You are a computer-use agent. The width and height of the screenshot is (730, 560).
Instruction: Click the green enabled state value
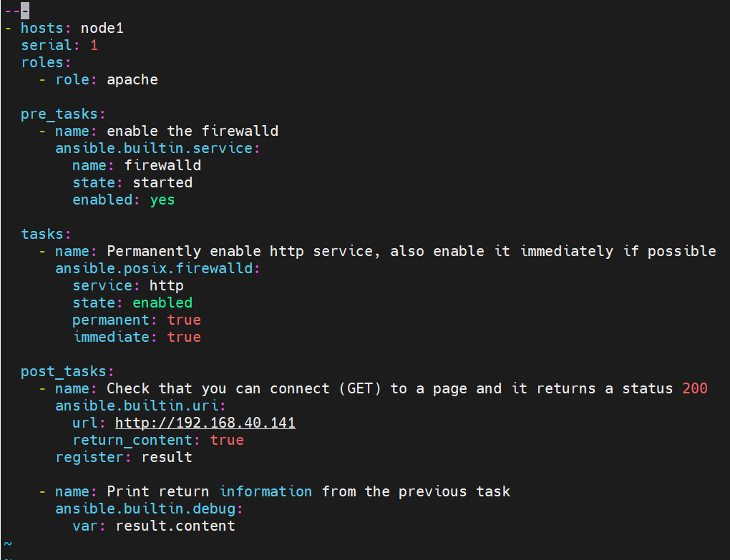click(x=162, y=303)
